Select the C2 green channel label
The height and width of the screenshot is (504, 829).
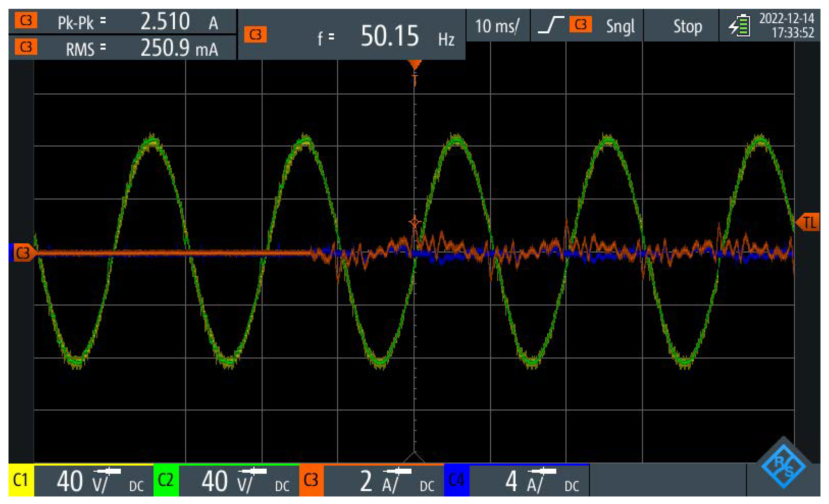[x=166, y=480]
